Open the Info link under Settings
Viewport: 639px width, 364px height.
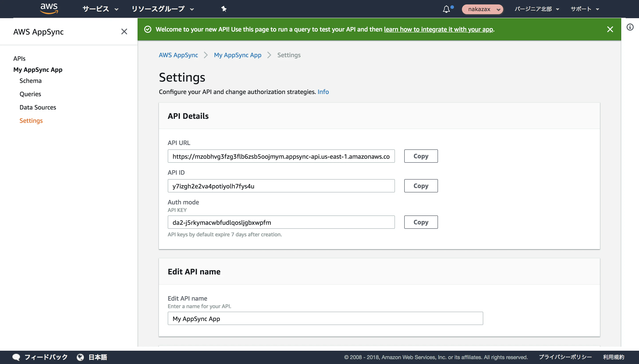[x=323, y=92]
